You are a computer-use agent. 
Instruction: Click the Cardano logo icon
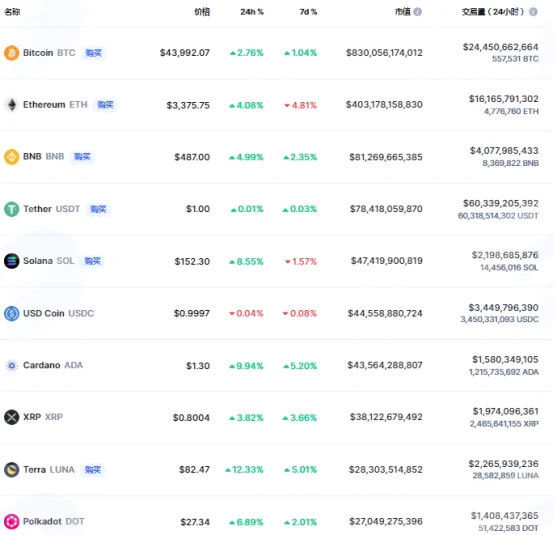(x=12, y=365)
